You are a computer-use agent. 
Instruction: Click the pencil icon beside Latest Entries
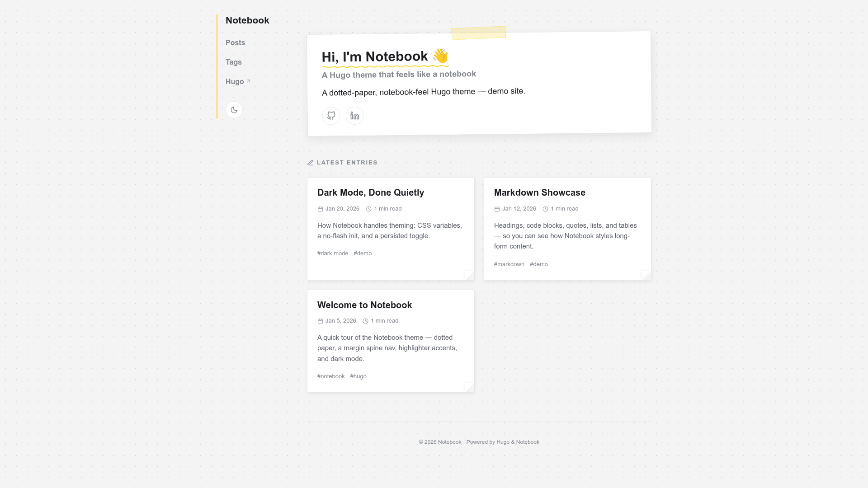pos(311,163)
